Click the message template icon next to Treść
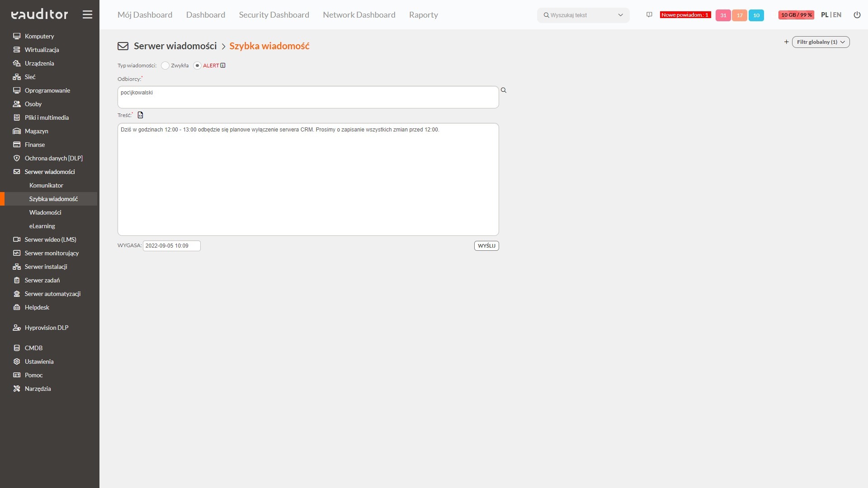 (140, 115)
